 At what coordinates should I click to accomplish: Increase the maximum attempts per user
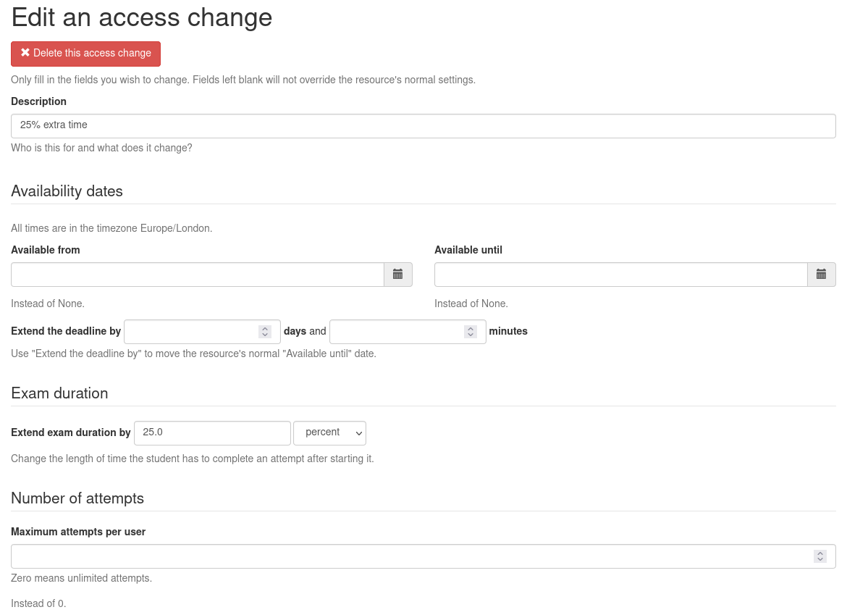(819, 553)
